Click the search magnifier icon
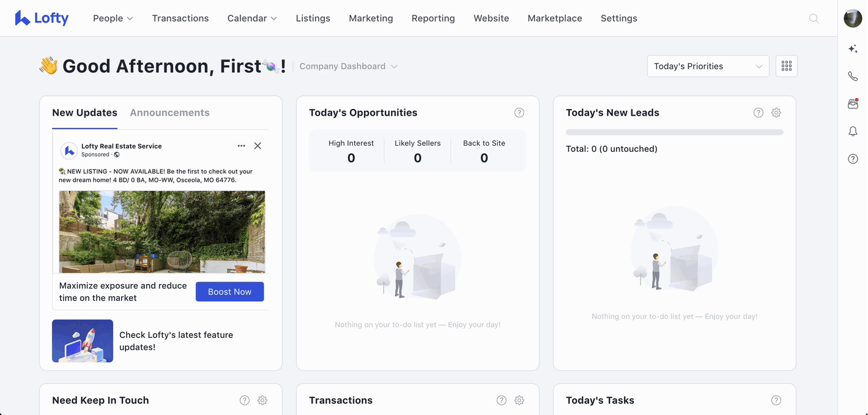This screenshot has height=415, width=868. [814, 18]
